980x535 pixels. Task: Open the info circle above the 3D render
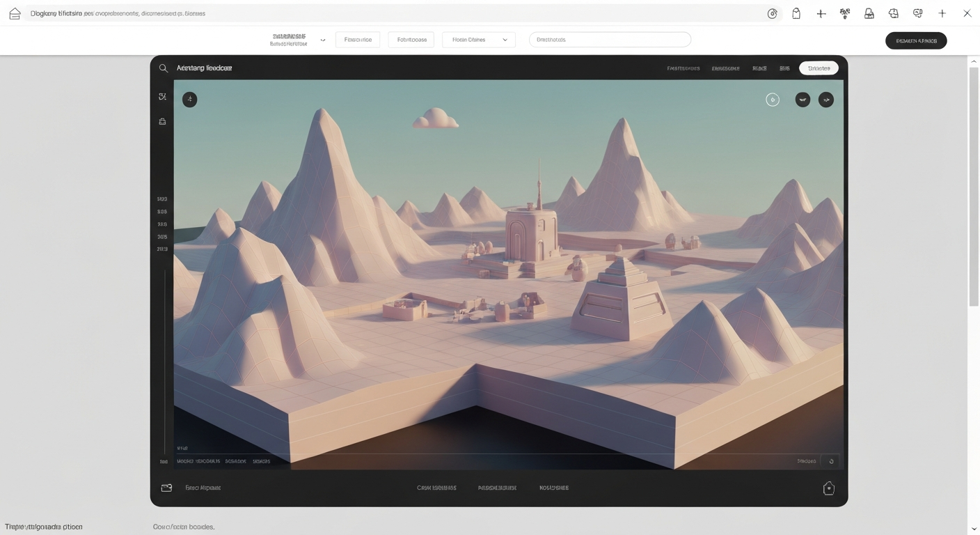(x=773, y=100)
